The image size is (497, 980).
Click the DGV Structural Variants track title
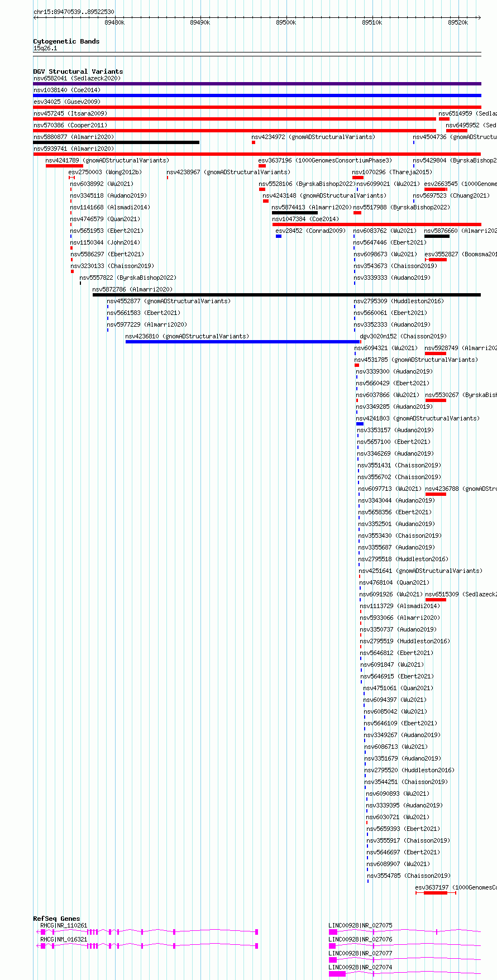[x=78, y=71]
